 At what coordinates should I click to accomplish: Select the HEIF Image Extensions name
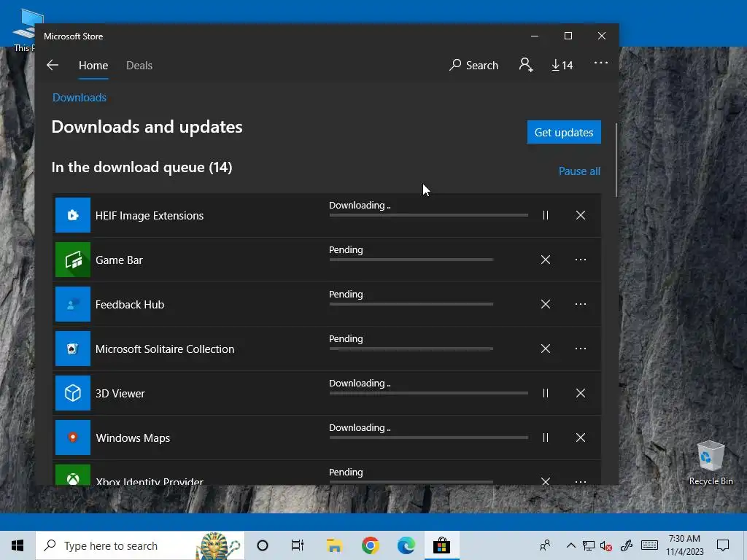(149, 216)
